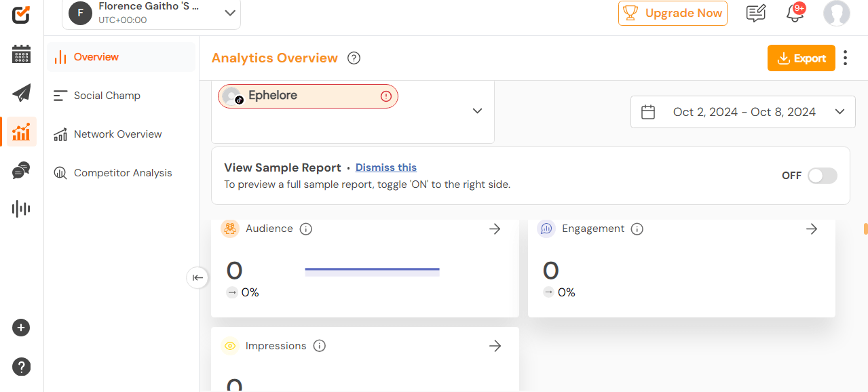Click the Dismiss this link
Screen dimensions: 868x392
pyautogui.click(x=386, y=168)
